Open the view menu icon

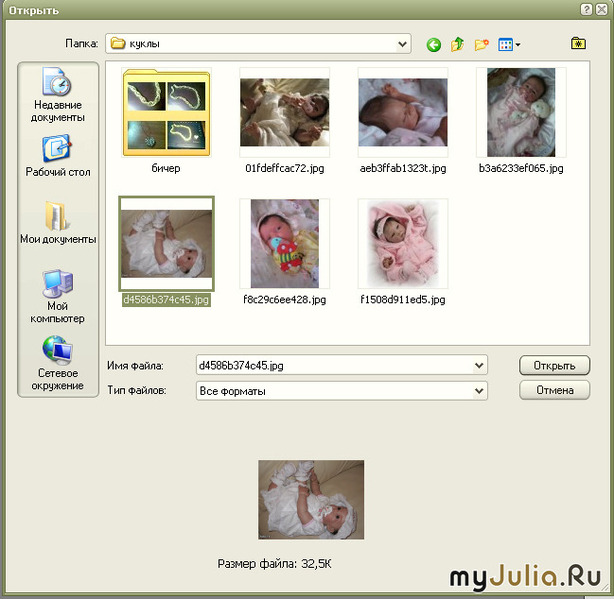(x=509, y=45)
